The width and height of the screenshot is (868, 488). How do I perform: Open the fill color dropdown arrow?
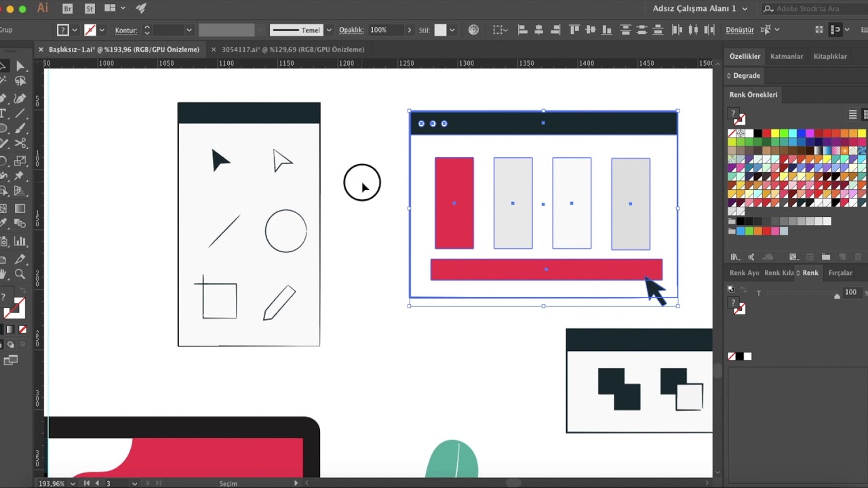click(x=74, y=30)
